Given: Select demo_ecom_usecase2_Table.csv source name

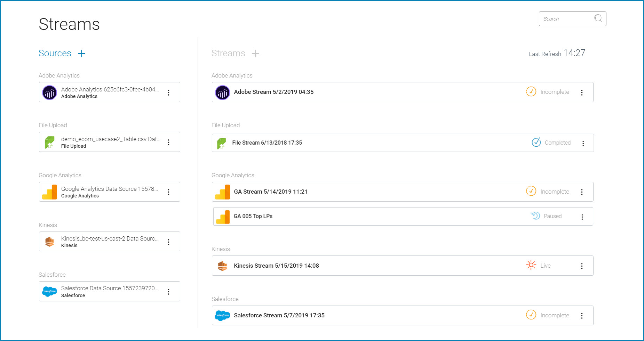Looking at the screenshot, I should click(111, 139).
